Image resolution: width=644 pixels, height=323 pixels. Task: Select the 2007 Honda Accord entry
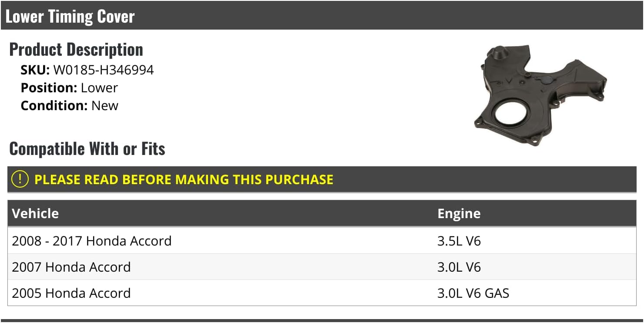pyautogui.click(x=71, y=267)
